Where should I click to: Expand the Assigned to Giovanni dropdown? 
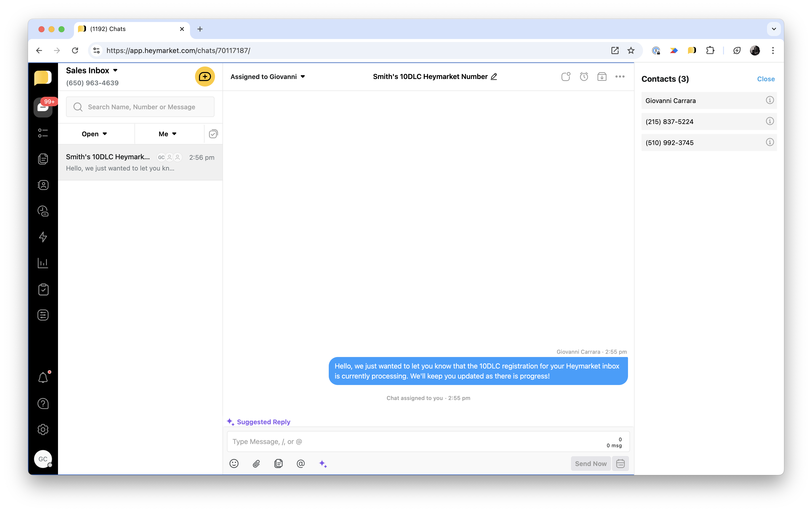[268, 76]
